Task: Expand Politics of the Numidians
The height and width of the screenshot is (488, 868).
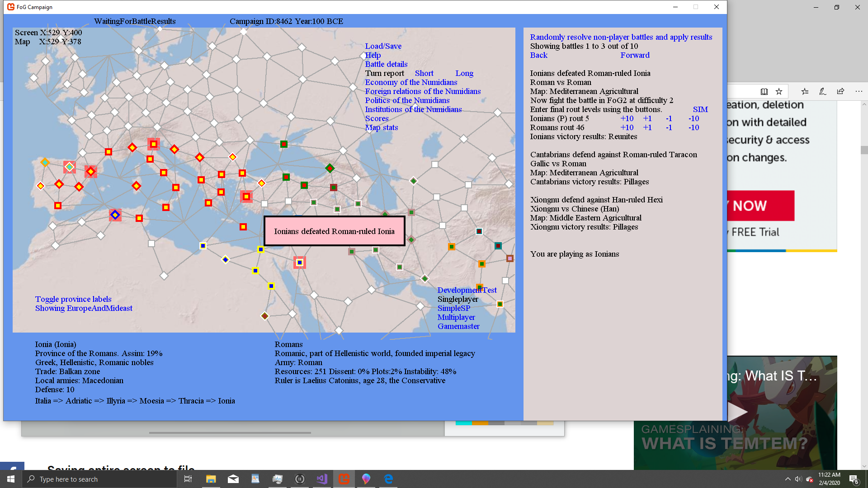Action: 407,100
